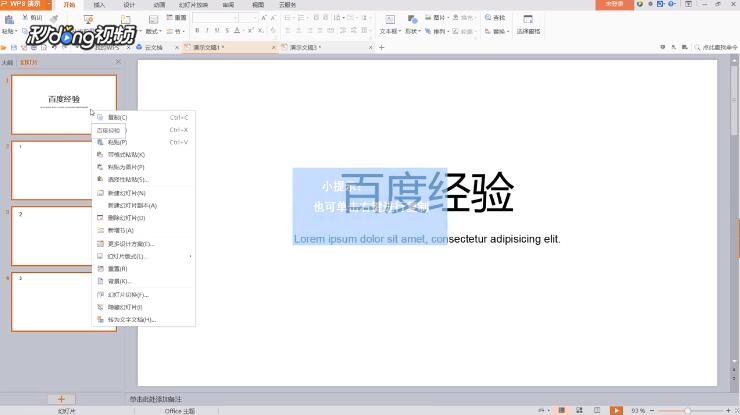Decrease font size with smaller A icon
This screenshot has height=415, width=740.
click(x=273, y=17)
